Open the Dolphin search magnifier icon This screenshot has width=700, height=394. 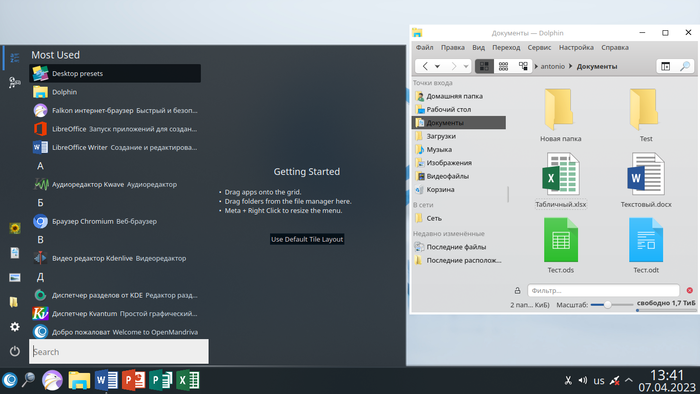684,66
